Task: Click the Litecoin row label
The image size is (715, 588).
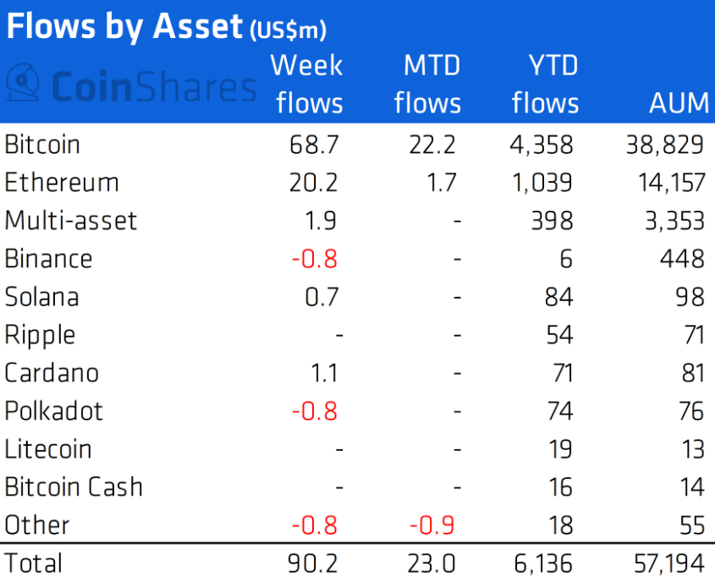Action: [x=48, y=449]
